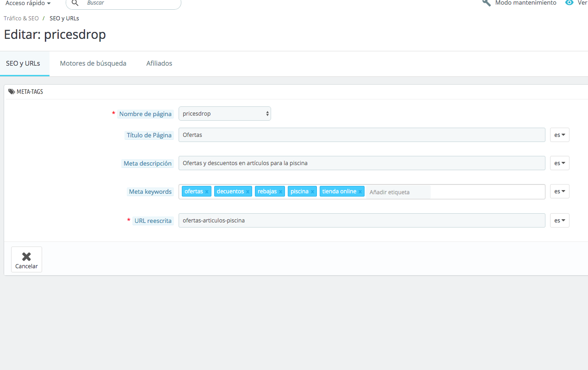588x370 pixels.
Task: Remove the 'tienda online' keyword tag
Action: click(360, 192)
